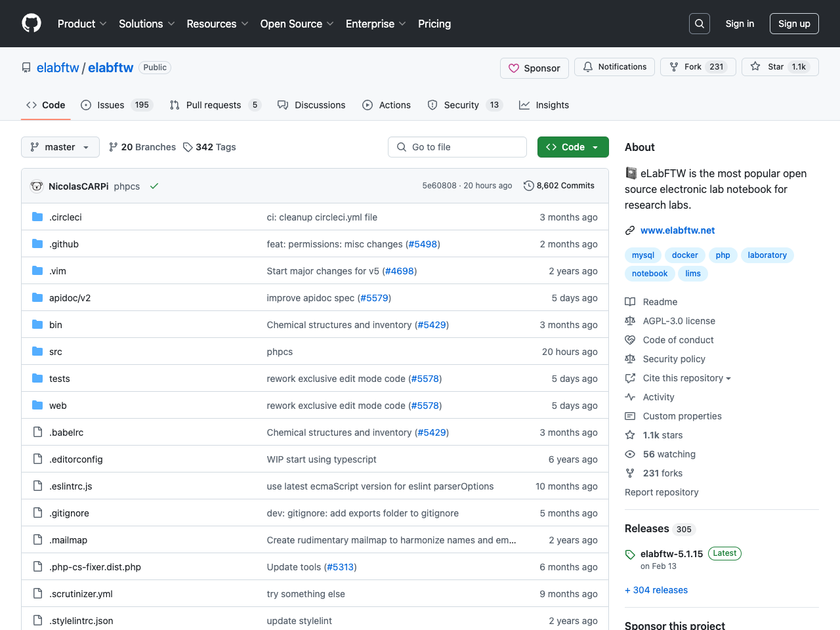The width and height of the screenshot is (840, 630).
Task: Open pull request #5498 link
Action: (423, 244)
